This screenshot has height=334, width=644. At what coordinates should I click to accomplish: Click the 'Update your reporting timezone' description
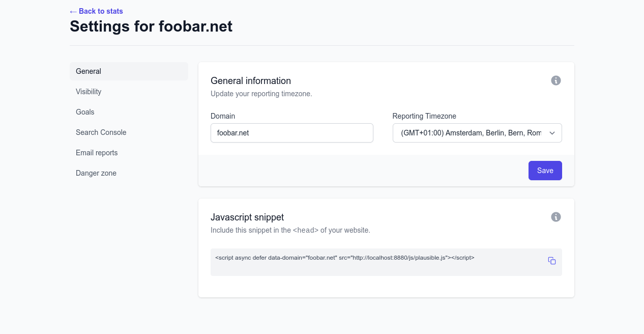click(x=261, y=94)
